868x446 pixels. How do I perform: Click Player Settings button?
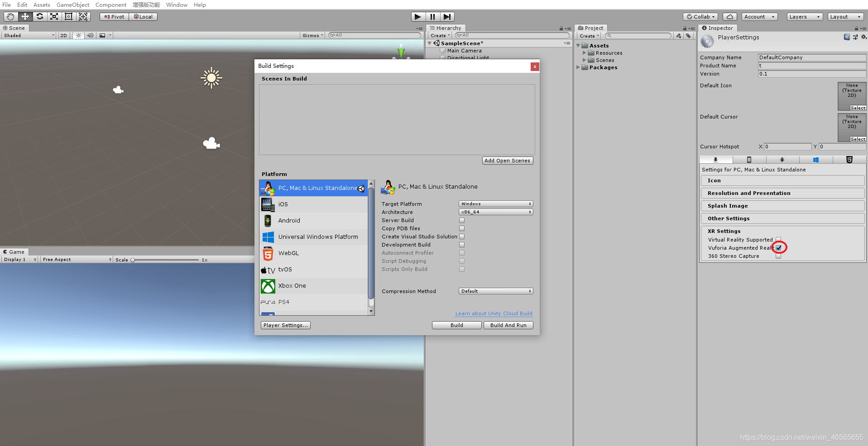pyautogui.click(x=286, y=325)
